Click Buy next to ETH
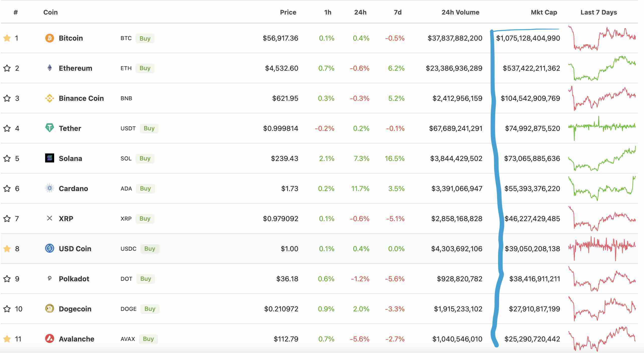This screenshot has height=353, width=644. 145,68
